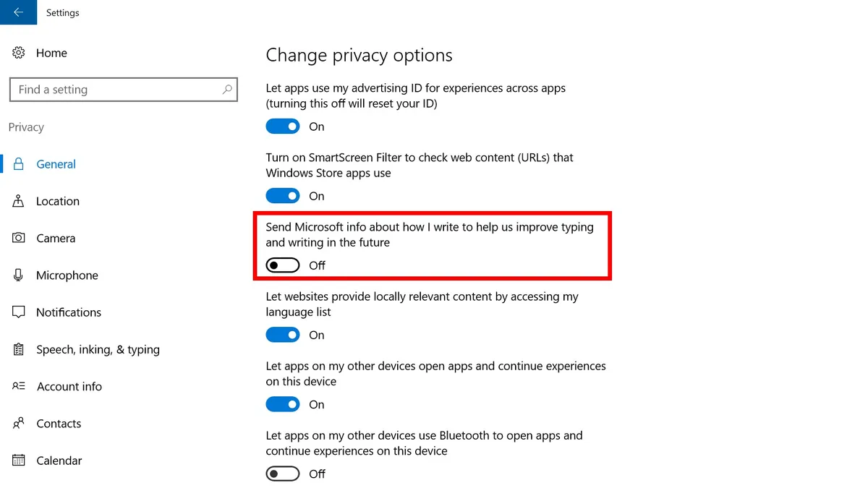Enable the Send Microsoft writing info toggle
This screenshot has height=488, width=868.
(x=283, y=265)
